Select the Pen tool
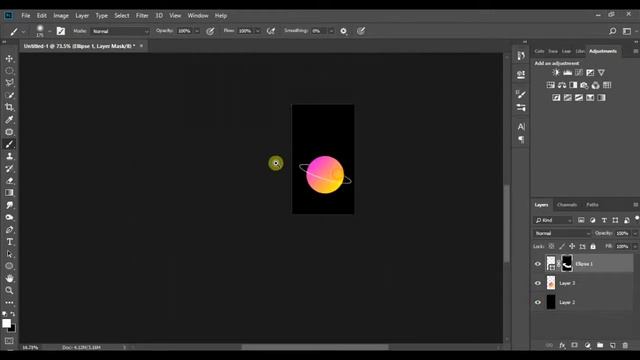The width and height of the screenshot is (640, 360). click(x=9, y=229)
